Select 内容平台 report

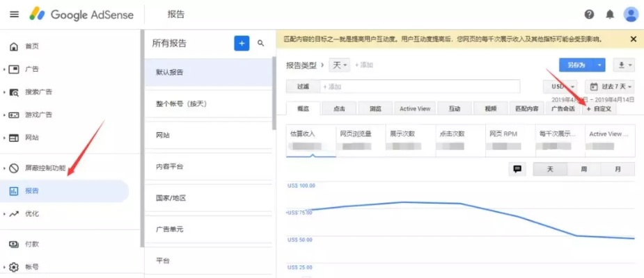[x=208, y=167]
